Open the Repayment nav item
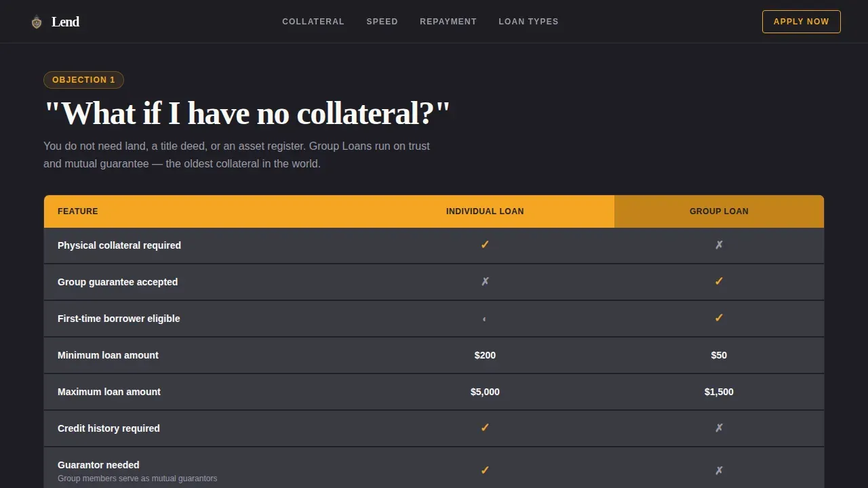The width and height of the screenshot is (868, 488). pyautogui.click(x=448, y=22)
